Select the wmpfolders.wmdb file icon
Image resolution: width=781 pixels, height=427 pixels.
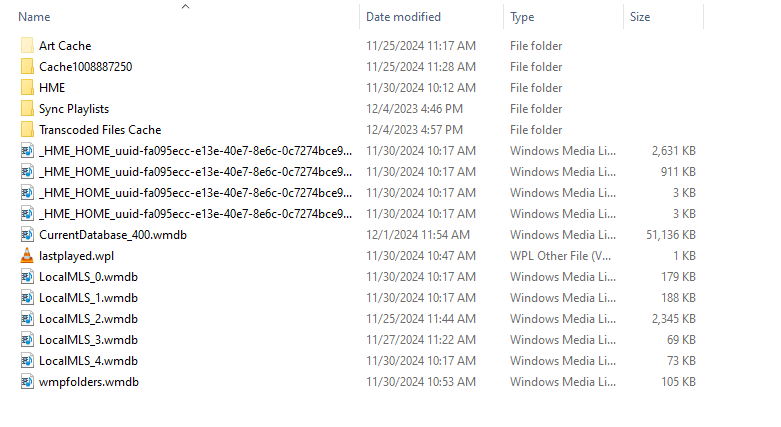(27, 382)
